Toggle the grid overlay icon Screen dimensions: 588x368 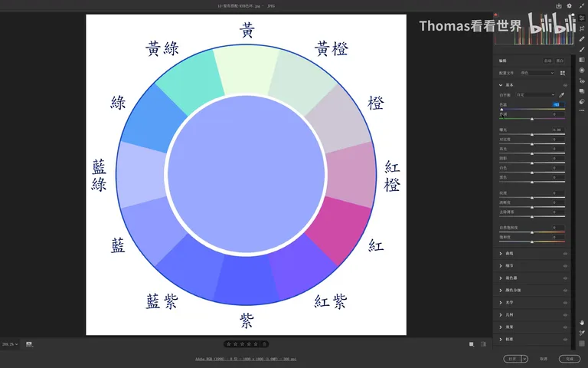(x=582, y=343)
